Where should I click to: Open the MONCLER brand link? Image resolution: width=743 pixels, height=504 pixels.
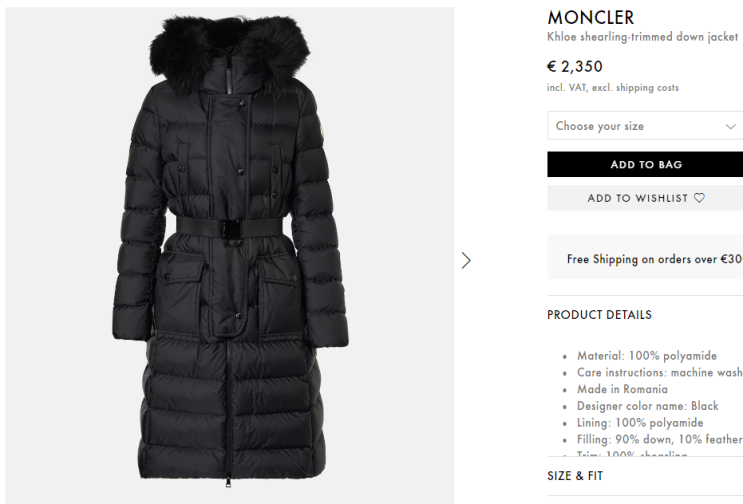(x=590, y=18)
